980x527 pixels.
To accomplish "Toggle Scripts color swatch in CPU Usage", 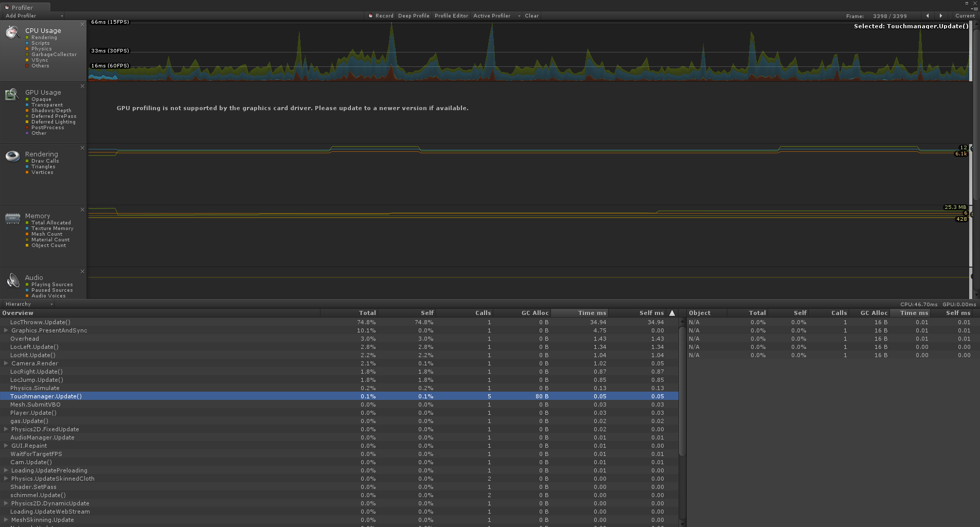I will coord(27,43).
